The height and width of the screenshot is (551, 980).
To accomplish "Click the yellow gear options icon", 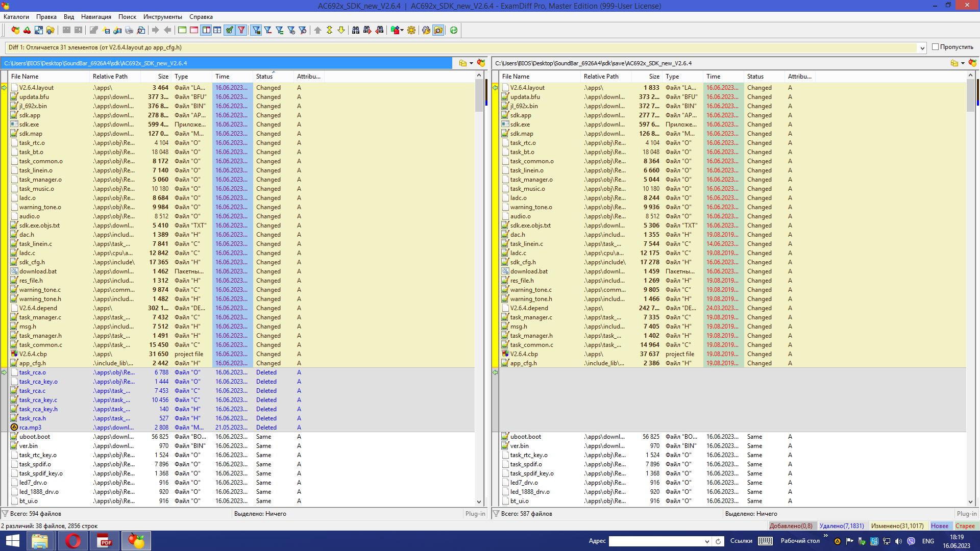I will [x=411, y=30].
